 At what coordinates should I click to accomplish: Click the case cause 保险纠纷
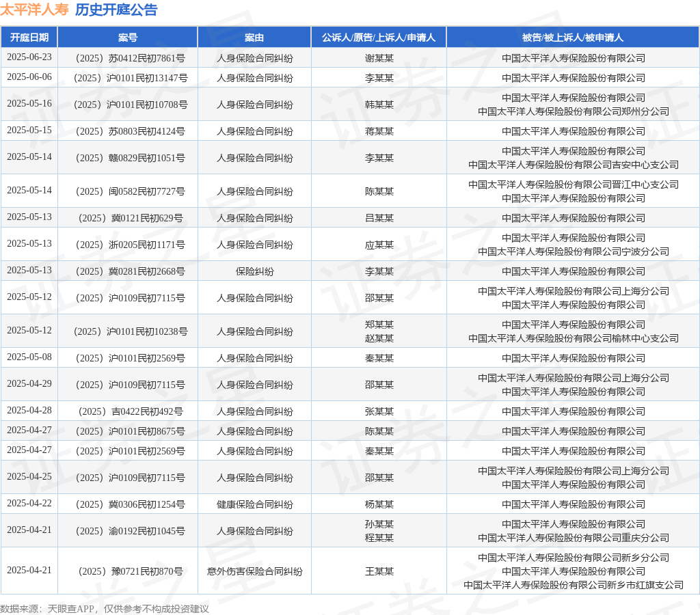pyautogui.click(x=254, y=271)
